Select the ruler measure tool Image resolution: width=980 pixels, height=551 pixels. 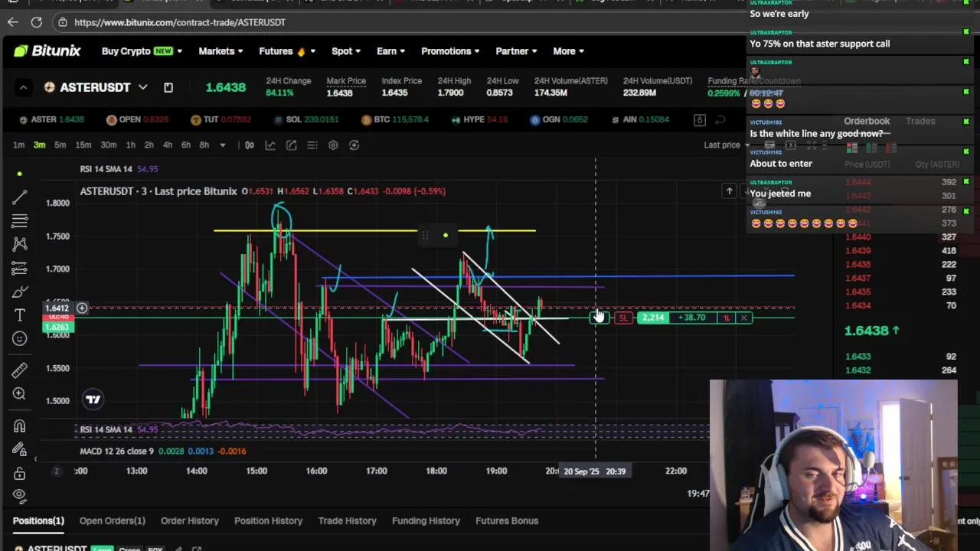coord(20,370)
